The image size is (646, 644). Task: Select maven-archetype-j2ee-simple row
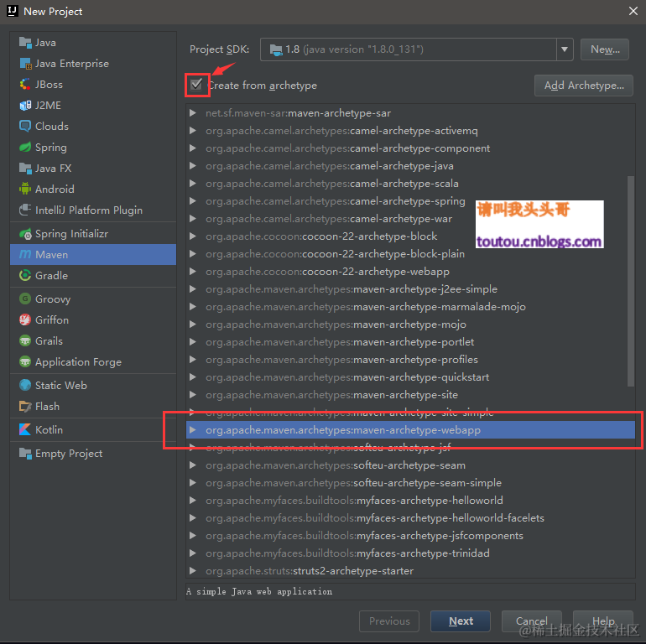pos(410,289)
